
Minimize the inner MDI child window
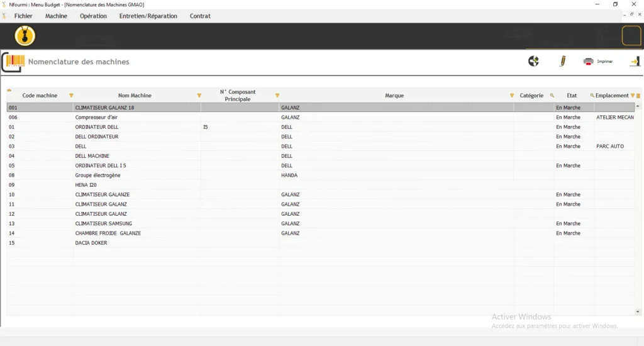pyautogui.click(x=625, y=14)
